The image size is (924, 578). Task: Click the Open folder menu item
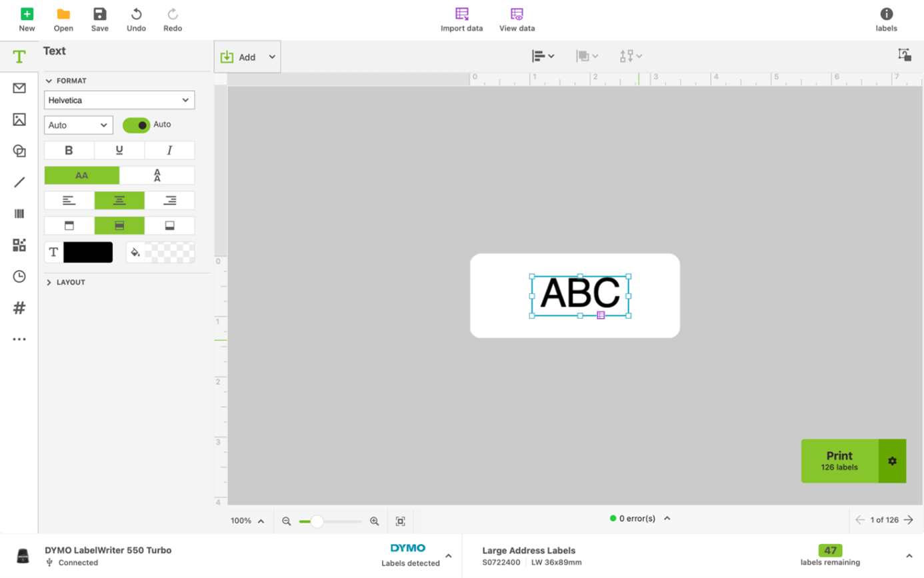[63, 20]
